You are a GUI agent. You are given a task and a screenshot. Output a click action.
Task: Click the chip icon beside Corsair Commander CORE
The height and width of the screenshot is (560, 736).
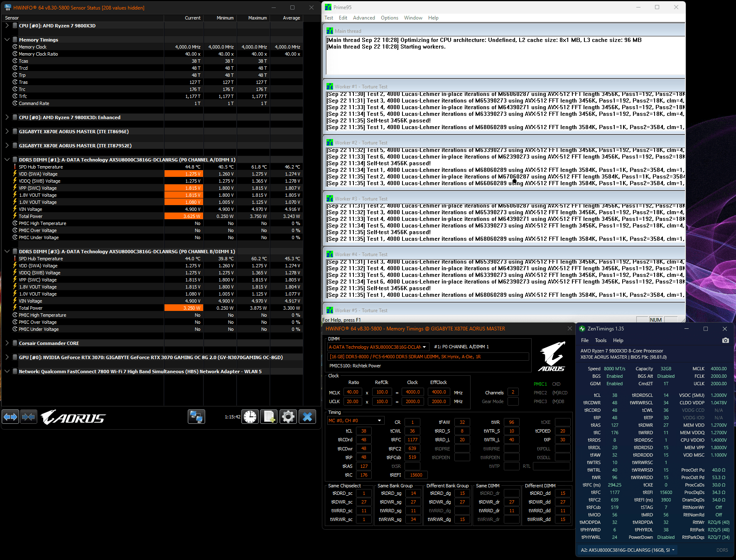click(x=15, y=343)
